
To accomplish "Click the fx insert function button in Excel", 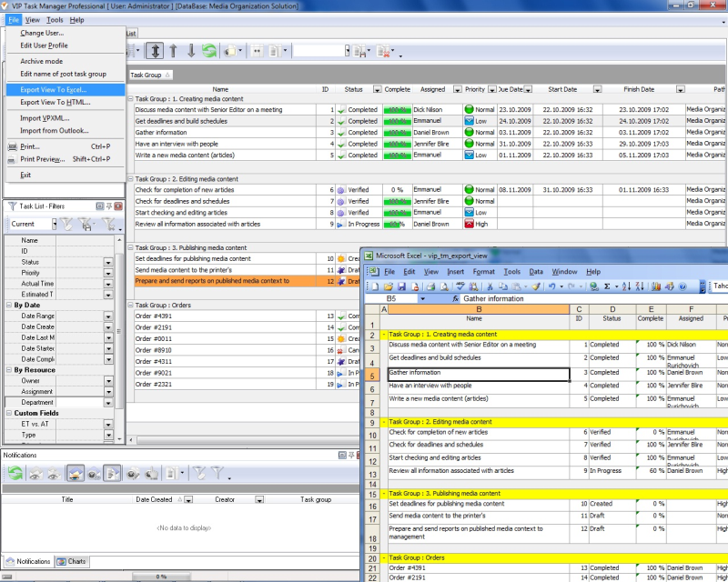I will click(x=455, y=297).
